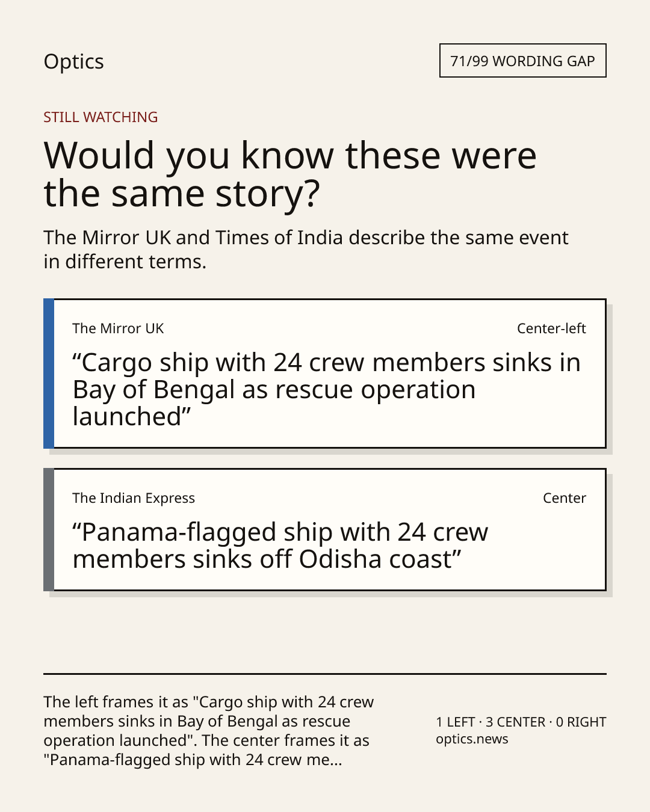Open The Indian Express headline card
This screenshot has width=650, height=812.
click(325, 529)
